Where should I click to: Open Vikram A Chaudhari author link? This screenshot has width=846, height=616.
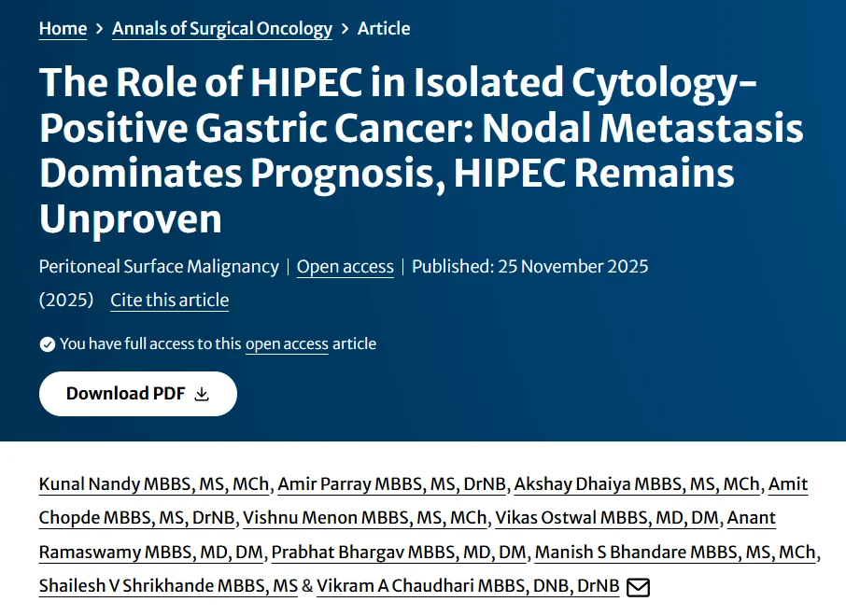point(467,586)
